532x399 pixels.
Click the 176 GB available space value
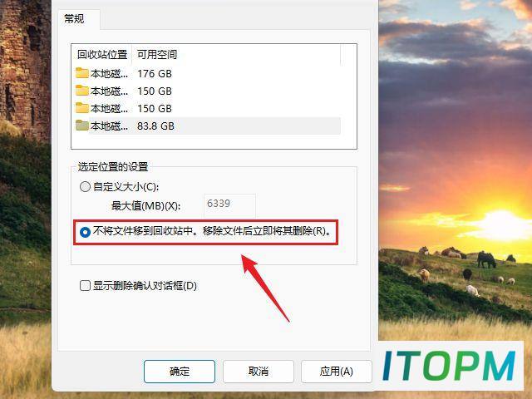(x=155, y=74)
